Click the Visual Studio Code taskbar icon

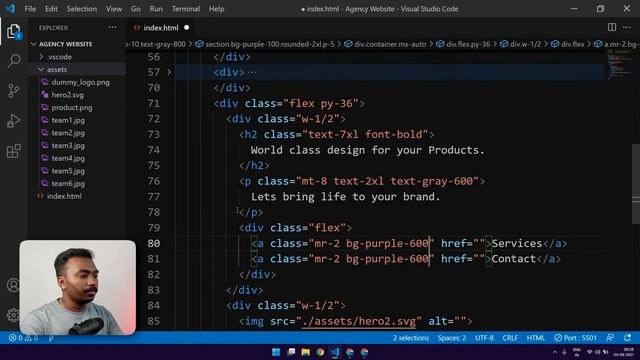(x=335, y=352)
